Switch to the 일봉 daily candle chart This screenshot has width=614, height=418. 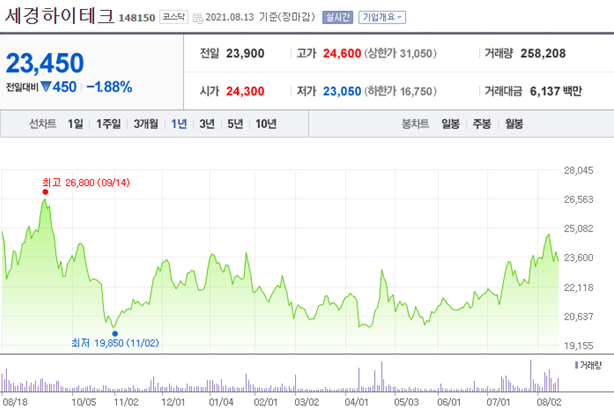450,124
